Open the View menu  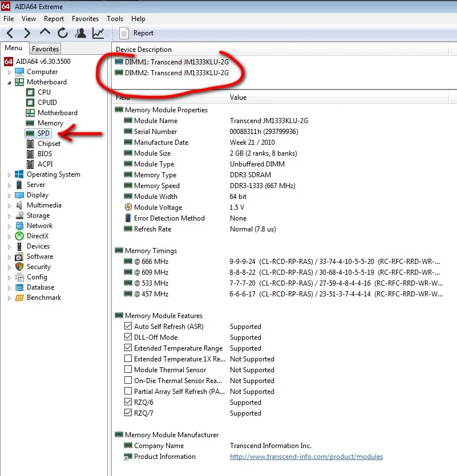click(29, 19)
